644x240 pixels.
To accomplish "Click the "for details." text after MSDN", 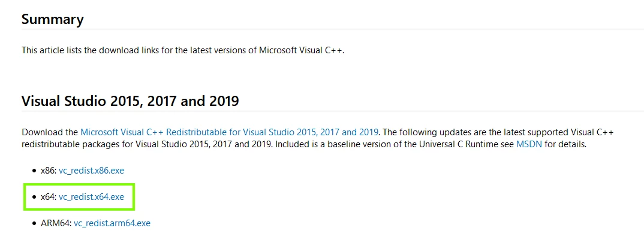I will click(x=566, y=144).
